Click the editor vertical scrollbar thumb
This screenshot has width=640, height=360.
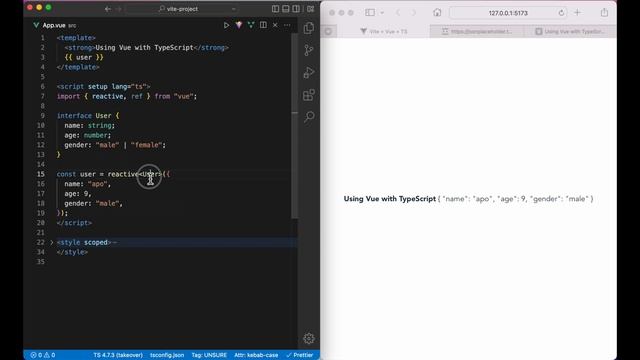(x=295, y=126)
